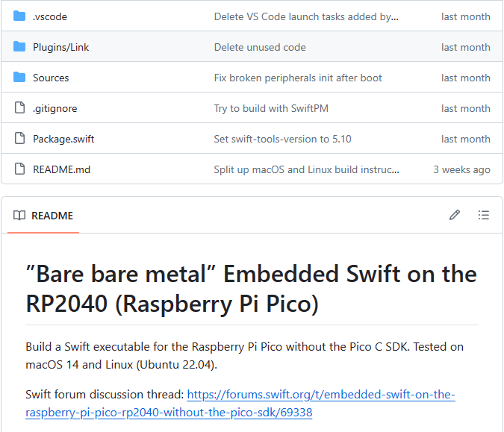Open the README.md file
Viewport: 504px width, 432px height.
point(61,169)
